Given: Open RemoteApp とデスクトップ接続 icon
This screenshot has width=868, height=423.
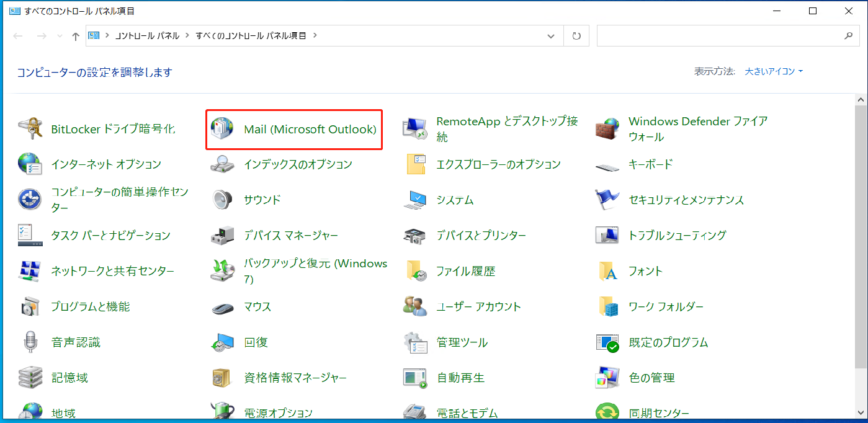Looking at the screenshot, I should [x=414, y=129].
